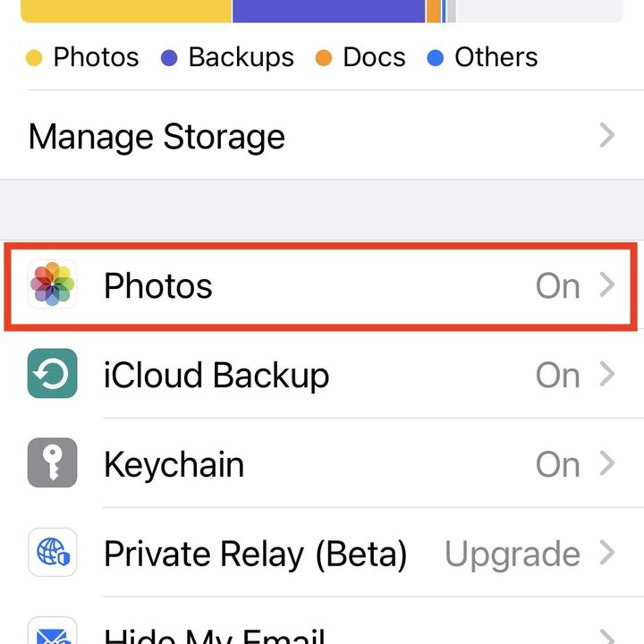Tap the gray Keychain key icon
Image resolution: width=644 pixels, height=644 pixels.
53,463
